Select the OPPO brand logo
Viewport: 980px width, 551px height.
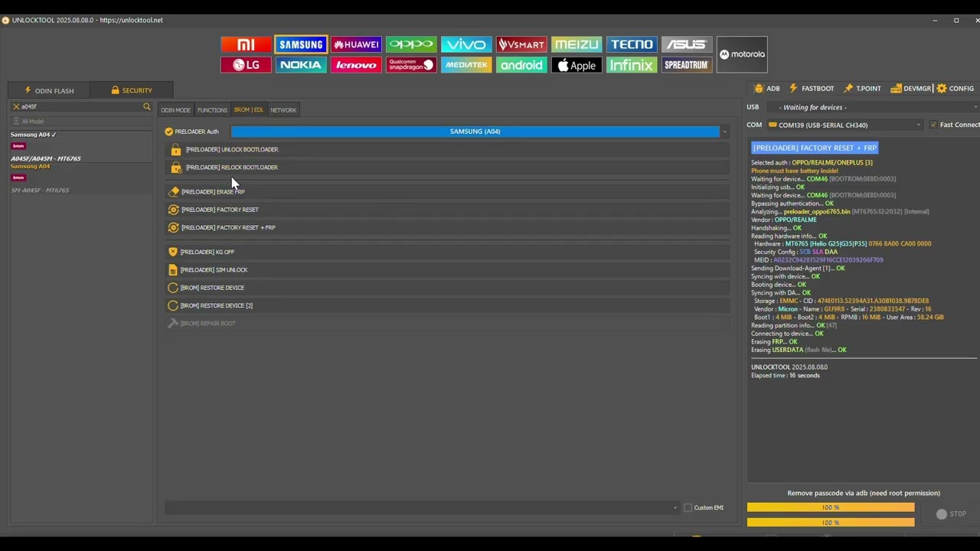(x=411, y=44)
